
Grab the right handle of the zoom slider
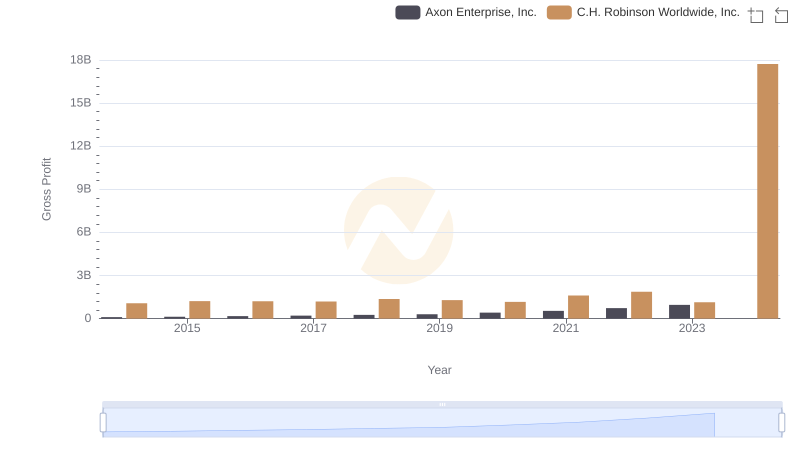pyautogui.click(x=781, y=423)
